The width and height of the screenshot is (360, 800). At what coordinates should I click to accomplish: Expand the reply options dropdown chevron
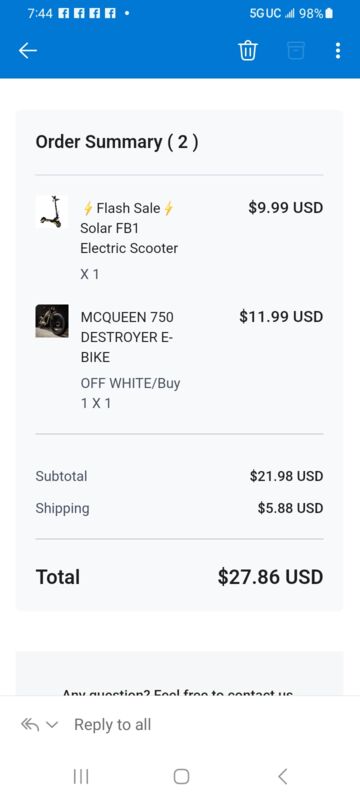coord(53,725)
